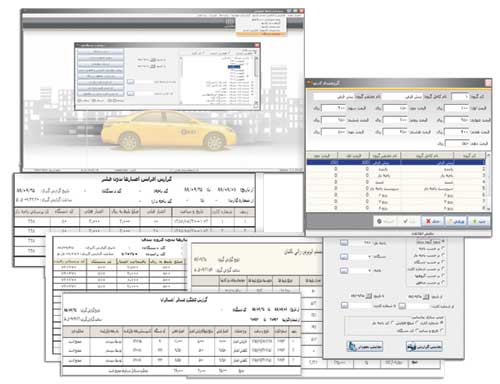
Task: Click the show chart button in the report filter
Action: click(365, 347)
